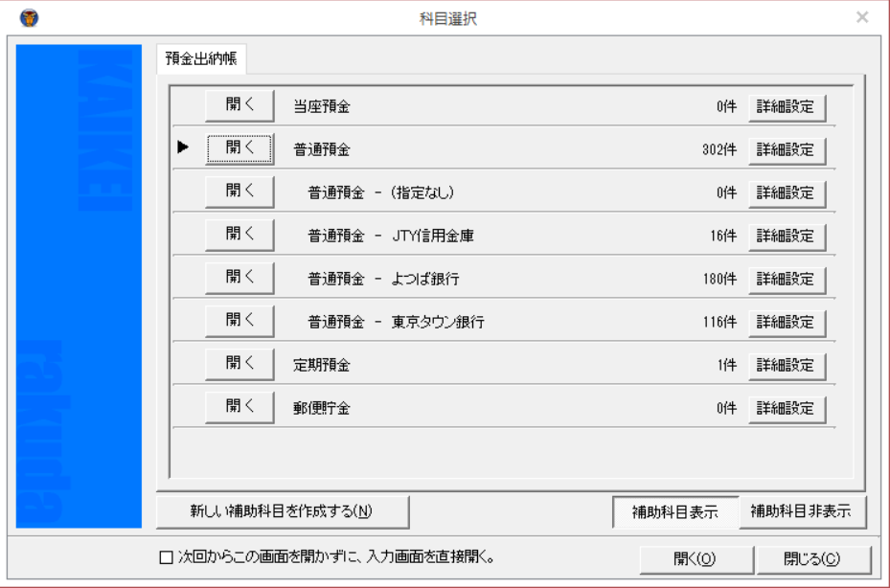Click the app icon in the title bar

(17, 17)
